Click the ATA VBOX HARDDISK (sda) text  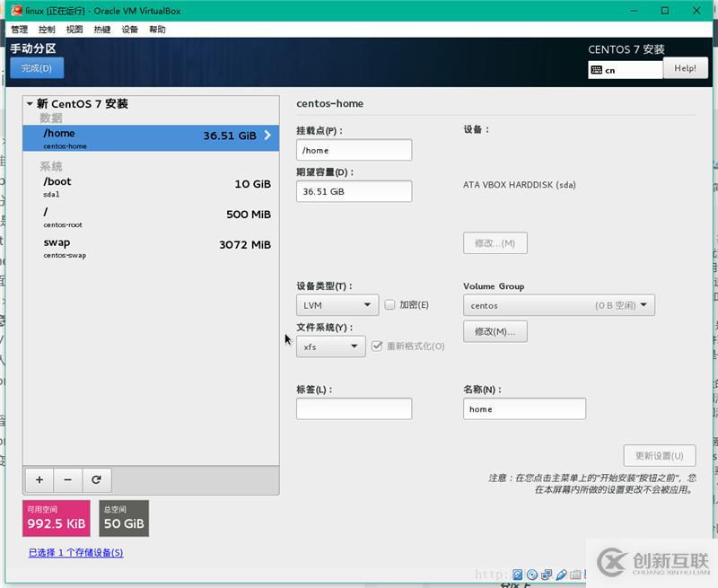point(520,185)
